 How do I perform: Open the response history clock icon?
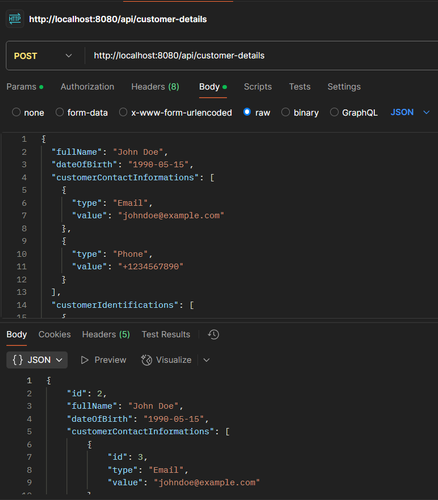pos(214,334)
